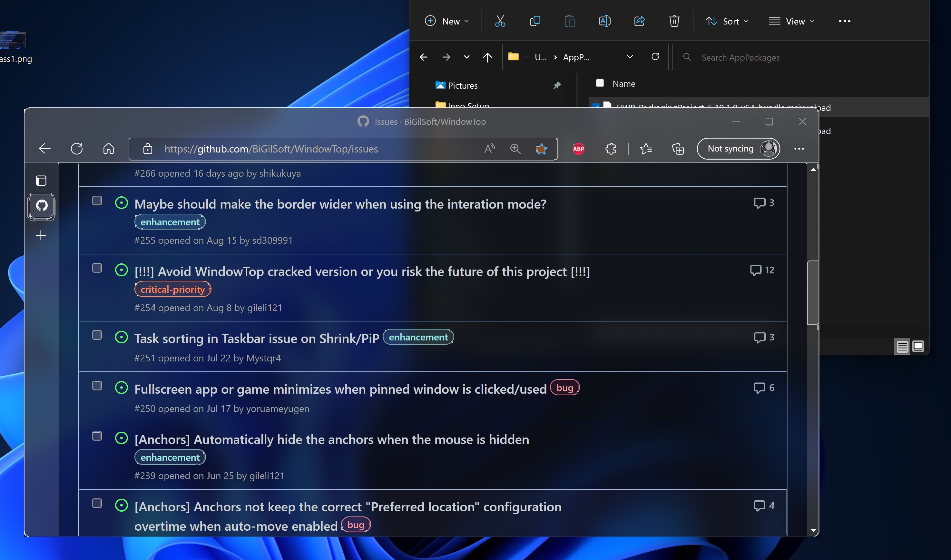
Task: Tick the Task sorting in Taskbar issue checkbox
Action: (x=97, y=335)
